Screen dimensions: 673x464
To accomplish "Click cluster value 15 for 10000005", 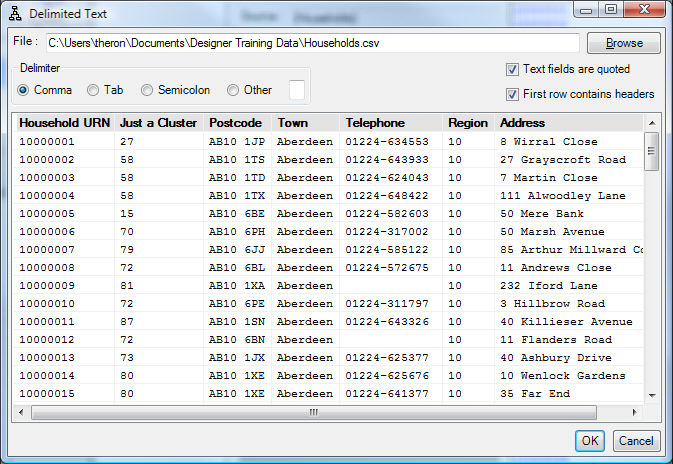I will [127, 214].
